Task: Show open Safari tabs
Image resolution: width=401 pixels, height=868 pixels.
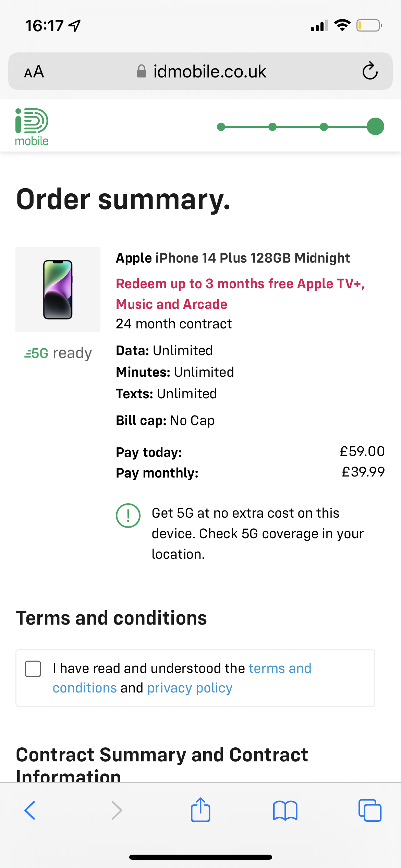Action: click(370, 810)
